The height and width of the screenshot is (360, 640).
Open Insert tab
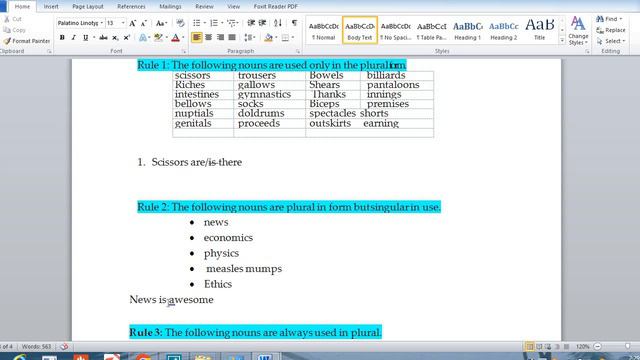(x=51, y=7)
